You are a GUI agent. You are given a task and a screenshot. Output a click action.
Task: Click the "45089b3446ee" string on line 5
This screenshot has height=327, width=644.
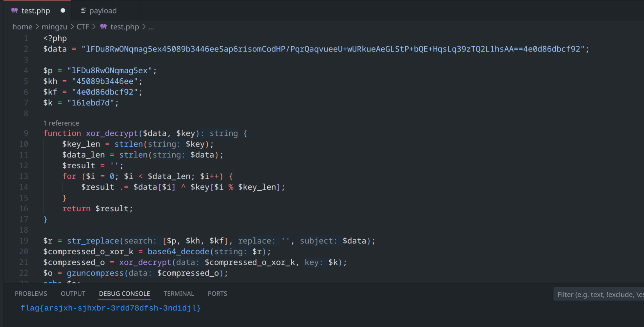point(105,81)
